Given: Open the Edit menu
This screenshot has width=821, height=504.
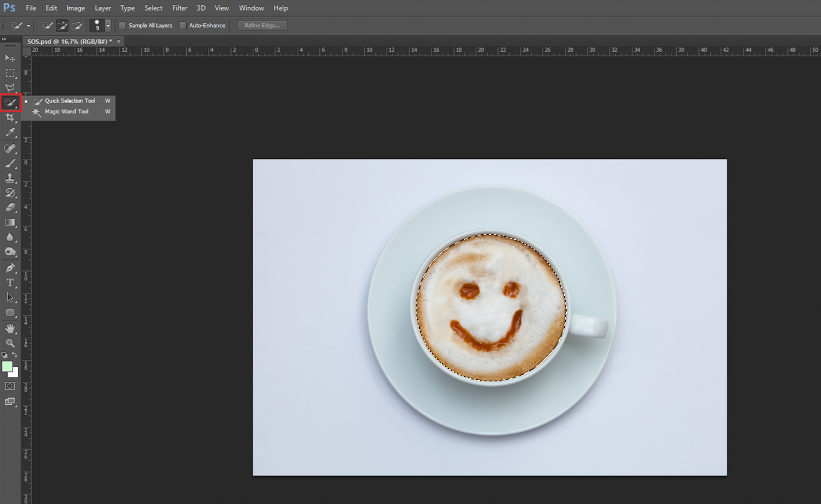Looking at the screenshot, I should (51, 8).
